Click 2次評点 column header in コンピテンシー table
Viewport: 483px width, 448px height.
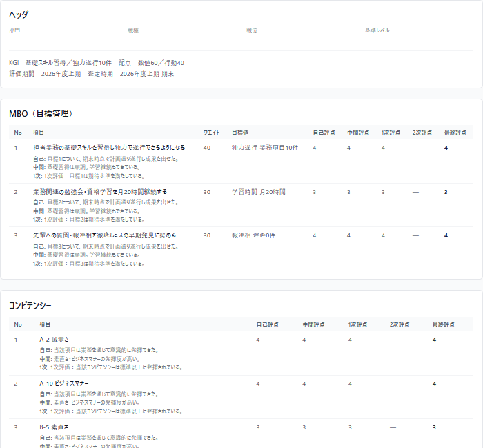[400, 324]
